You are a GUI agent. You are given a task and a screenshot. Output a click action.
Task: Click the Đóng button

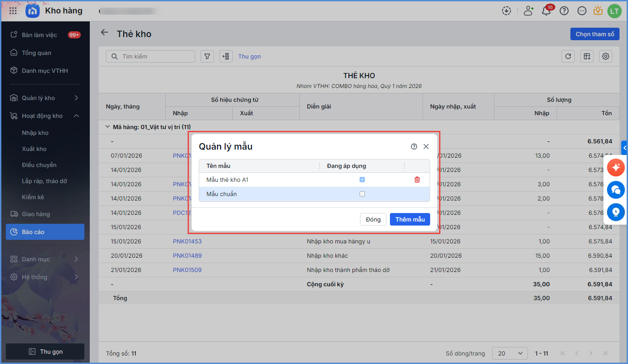click(373, 219)
